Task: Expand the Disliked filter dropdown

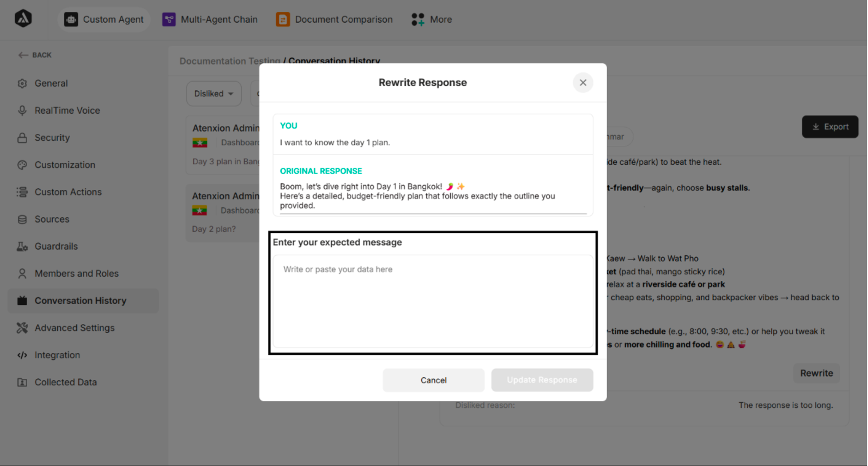Action: coord(214,94)
